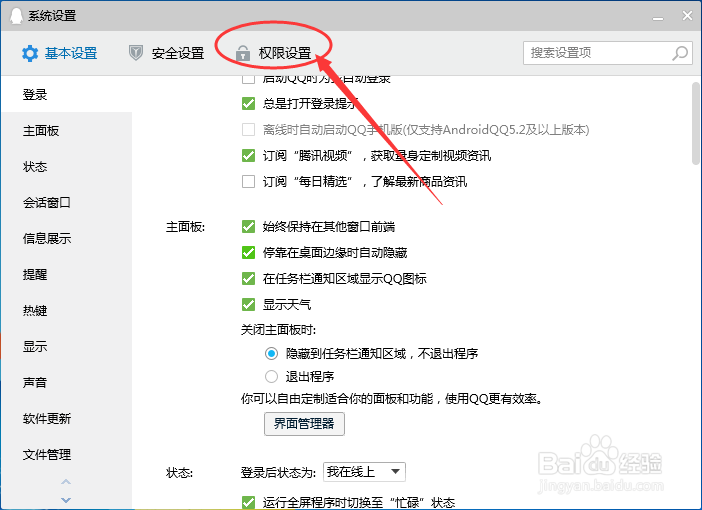Go to 状态 in the sidebar

[x=66, y=167]
